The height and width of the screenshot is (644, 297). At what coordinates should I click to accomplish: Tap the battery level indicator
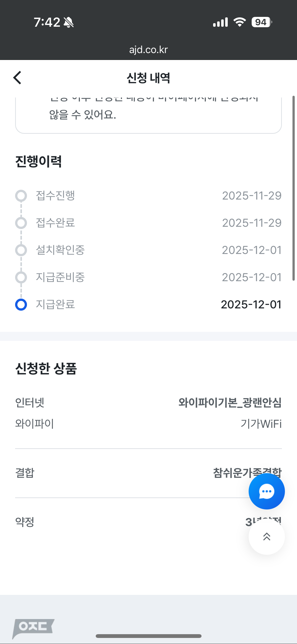pos(261,22)
